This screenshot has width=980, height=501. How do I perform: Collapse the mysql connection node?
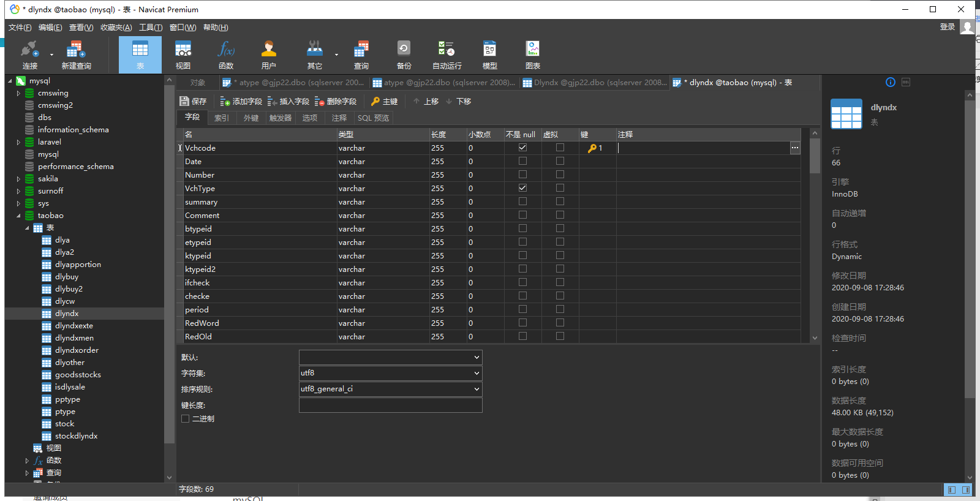(10, 81)
